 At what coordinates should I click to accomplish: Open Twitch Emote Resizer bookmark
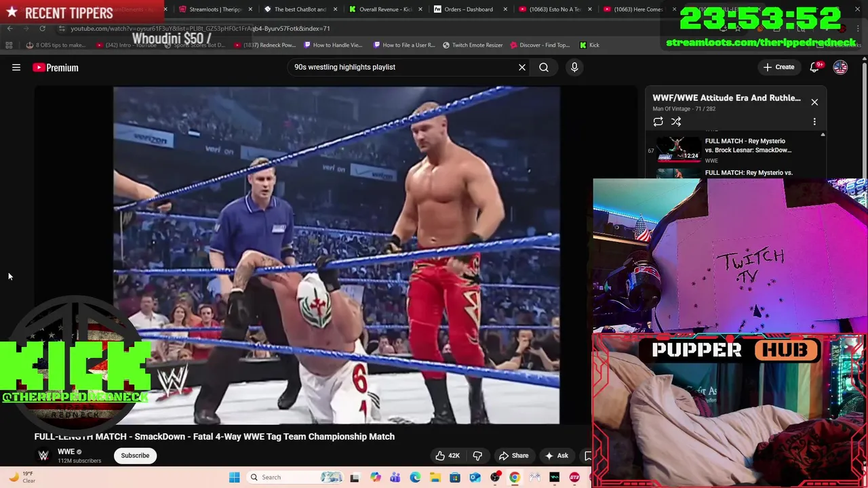[473, 45]
